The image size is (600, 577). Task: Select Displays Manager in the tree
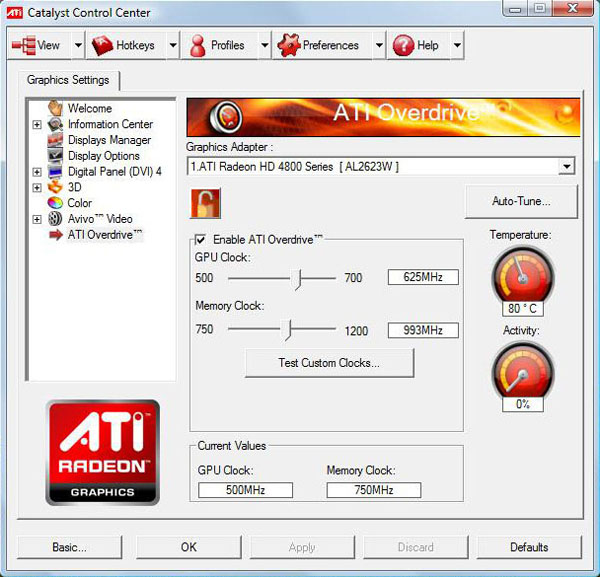(x=109, y=140)
